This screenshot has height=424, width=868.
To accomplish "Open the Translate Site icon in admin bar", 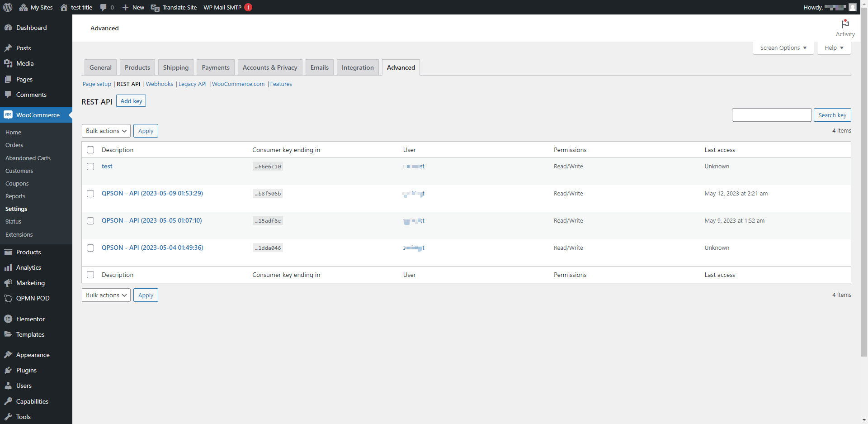I will (155, 8).
